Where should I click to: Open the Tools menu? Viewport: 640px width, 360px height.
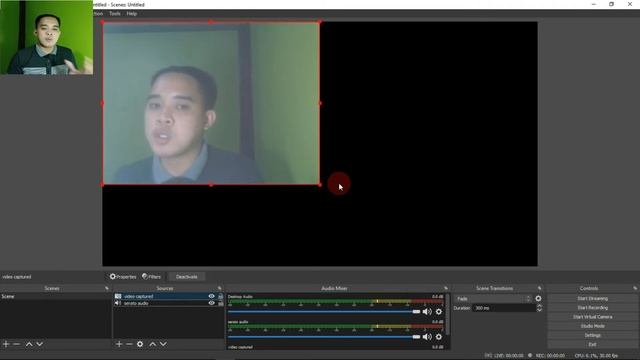(115, 13)
